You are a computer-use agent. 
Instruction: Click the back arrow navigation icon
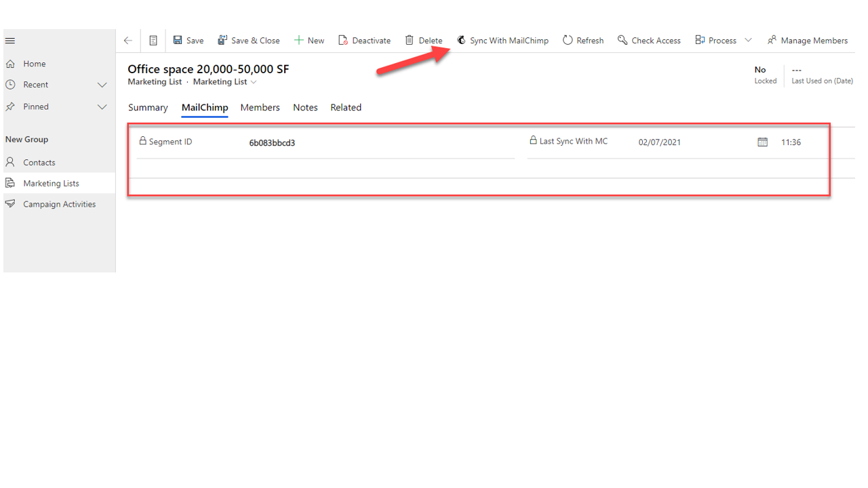[x=127, y=40]
